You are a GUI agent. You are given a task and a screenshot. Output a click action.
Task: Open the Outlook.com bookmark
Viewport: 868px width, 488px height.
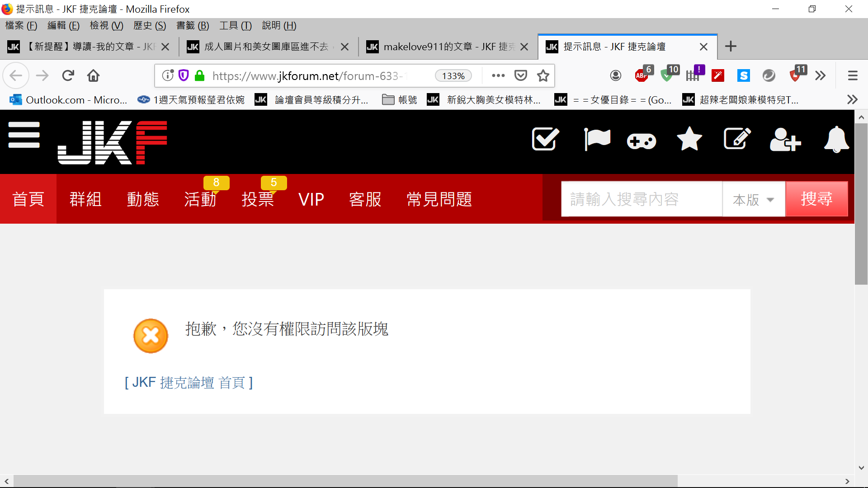click(68, 100)
